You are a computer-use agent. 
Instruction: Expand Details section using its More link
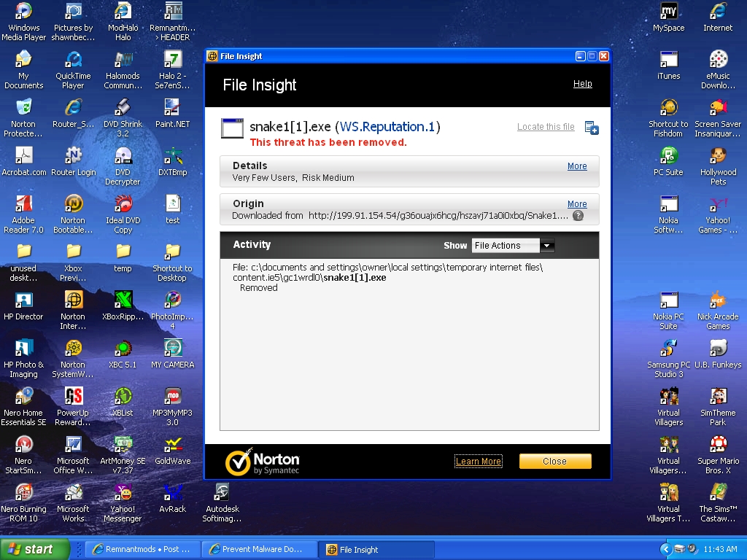[x=577, y=166]
